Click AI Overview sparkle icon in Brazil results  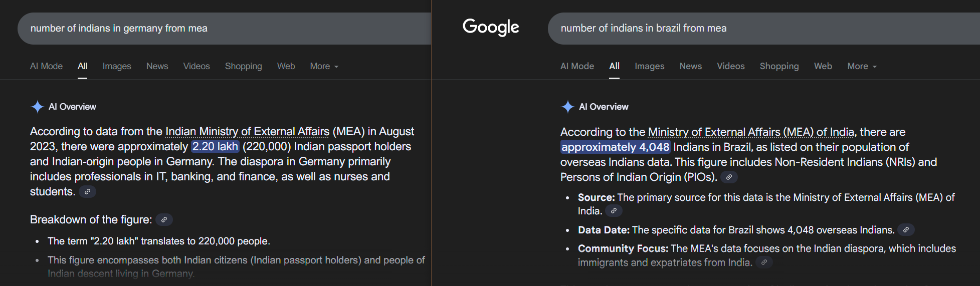(567, 107)
